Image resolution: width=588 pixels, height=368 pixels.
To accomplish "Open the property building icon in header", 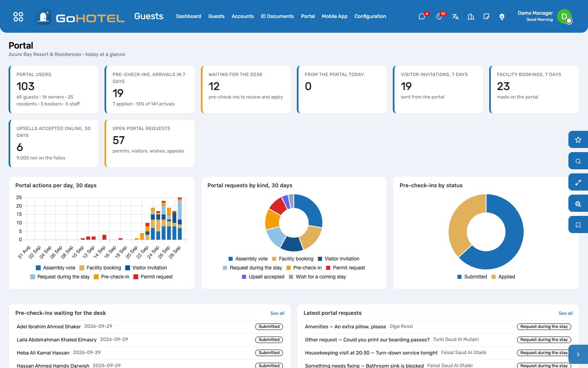I will 471,16.
